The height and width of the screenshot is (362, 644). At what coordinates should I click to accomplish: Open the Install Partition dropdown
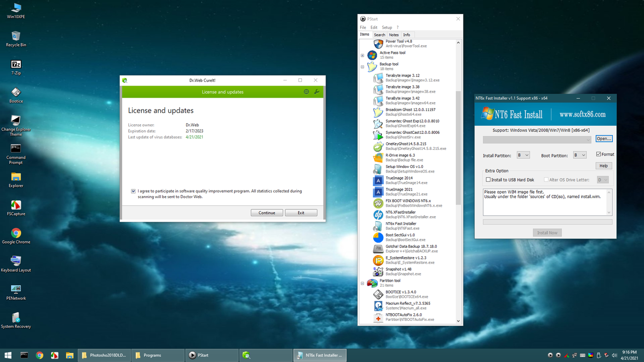pyautogui.click(x=524, y=155)
